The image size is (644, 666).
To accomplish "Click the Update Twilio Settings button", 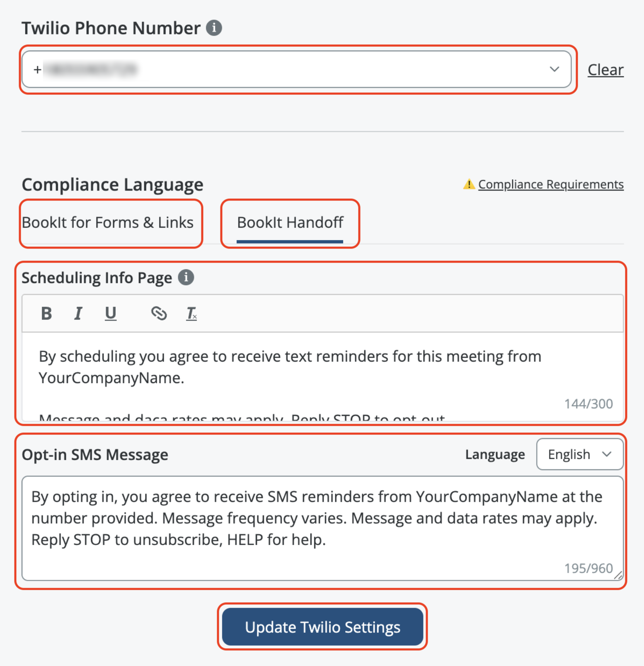I will (322, 627).
